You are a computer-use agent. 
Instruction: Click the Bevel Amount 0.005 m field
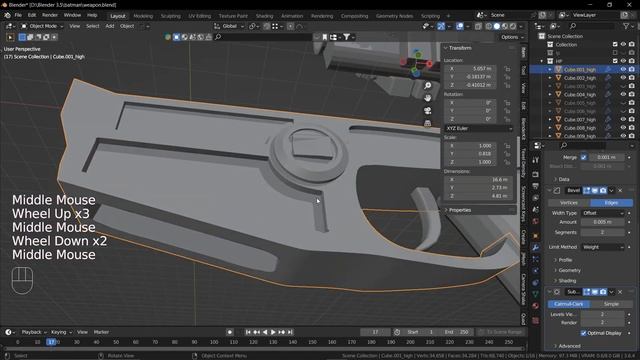coord(603,222)
